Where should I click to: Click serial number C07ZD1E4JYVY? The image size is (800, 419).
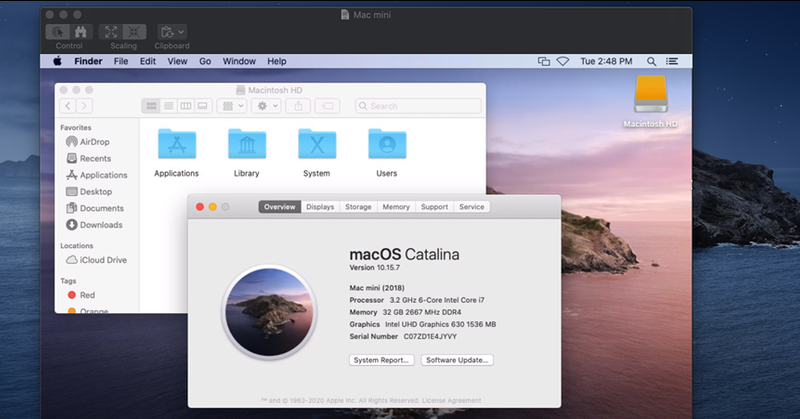click(x=430, y=336)
